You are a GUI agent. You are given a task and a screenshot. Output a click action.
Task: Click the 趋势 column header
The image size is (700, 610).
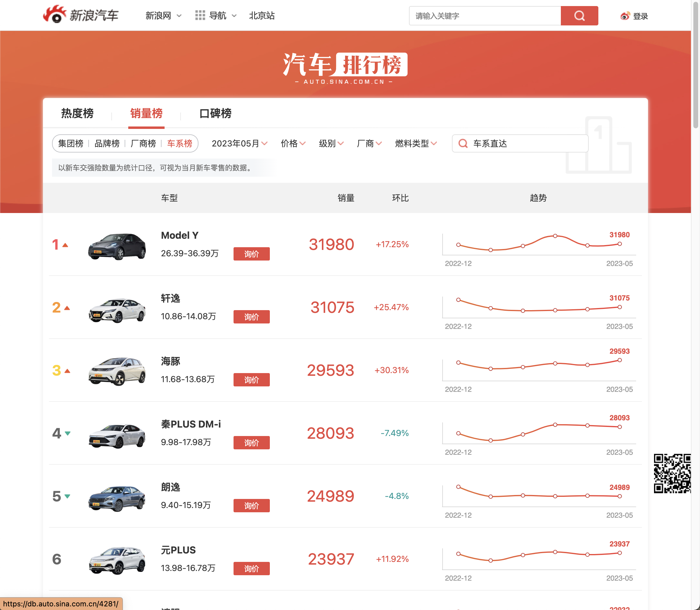click(x=538, y=198)
